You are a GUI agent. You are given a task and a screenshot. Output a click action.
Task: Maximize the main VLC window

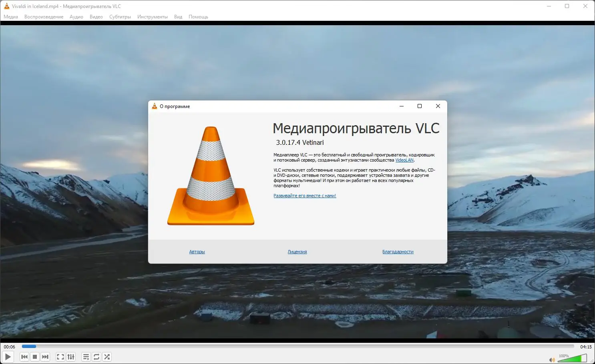(x=567, y=6)
